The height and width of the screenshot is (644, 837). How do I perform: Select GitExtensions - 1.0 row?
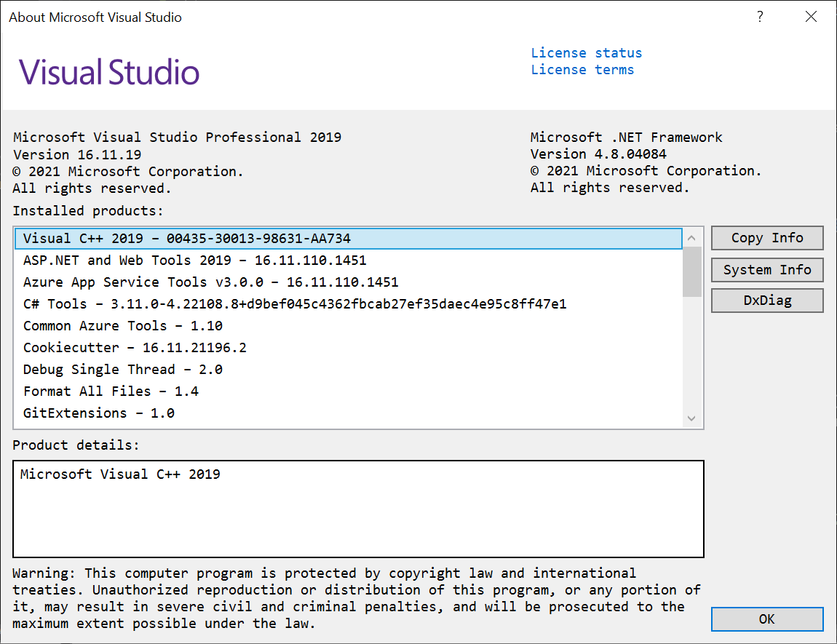point(349,413)
